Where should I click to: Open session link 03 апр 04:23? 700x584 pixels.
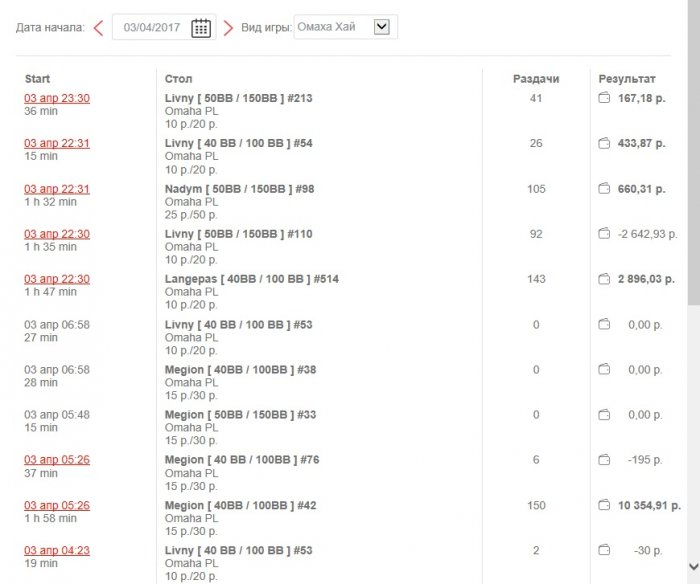(57, 550)
